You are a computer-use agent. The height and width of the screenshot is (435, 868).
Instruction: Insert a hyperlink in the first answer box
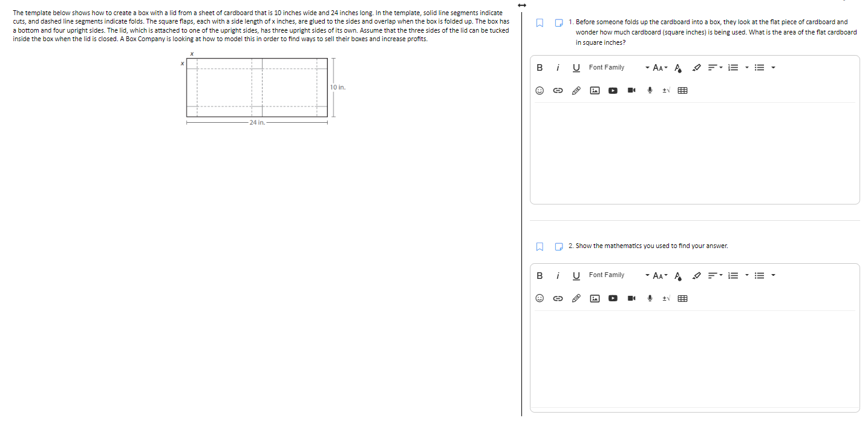point(558,90)
